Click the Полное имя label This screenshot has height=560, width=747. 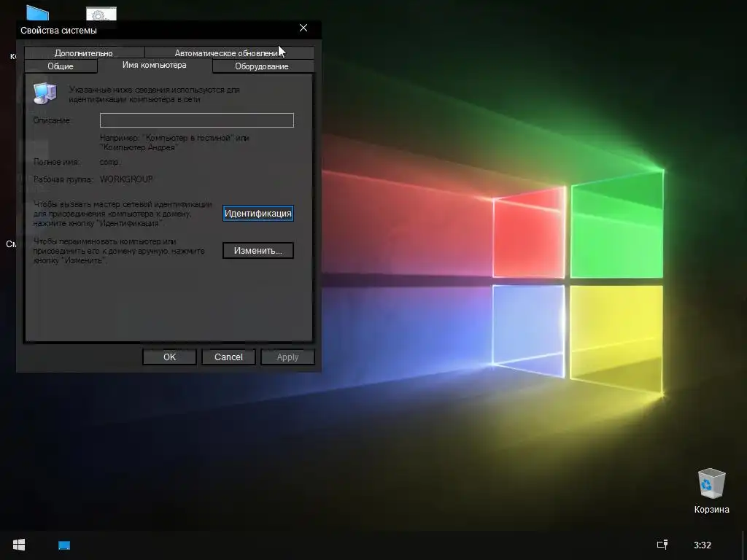[x=57, y=162]
